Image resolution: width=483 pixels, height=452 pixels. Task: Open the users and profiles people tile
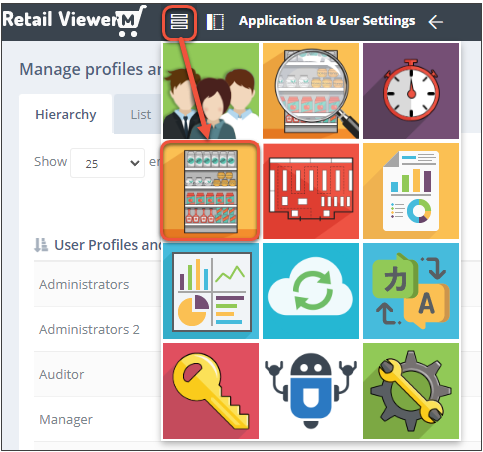[211, 91]
